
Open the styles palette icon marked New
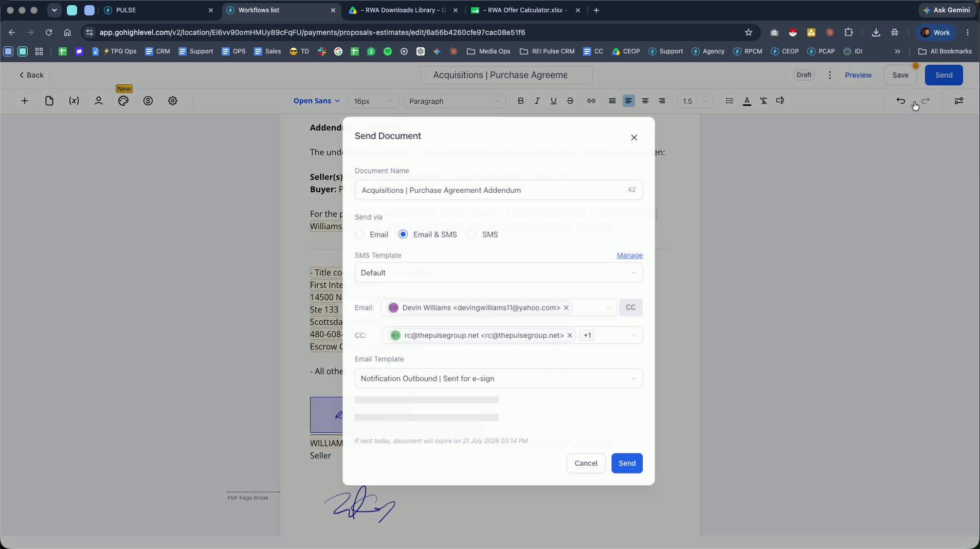tap(123, 101)
